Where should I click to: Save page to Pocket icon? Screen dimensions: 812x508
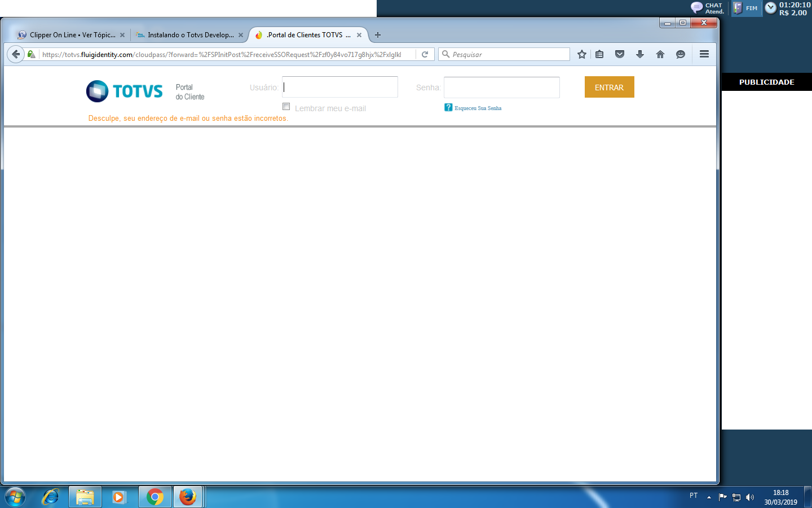pyautogui.click(x=620, y=54)
